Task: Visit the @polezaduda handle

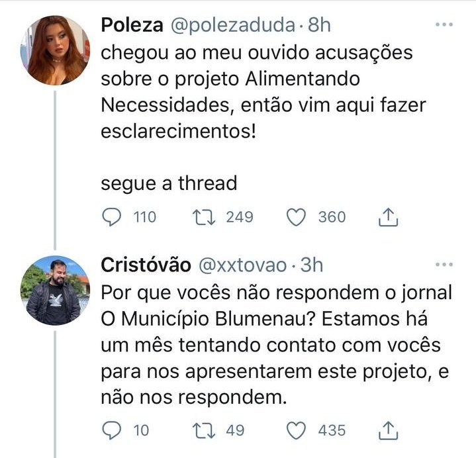Action: pyautogui.click(x=233, y=25)
